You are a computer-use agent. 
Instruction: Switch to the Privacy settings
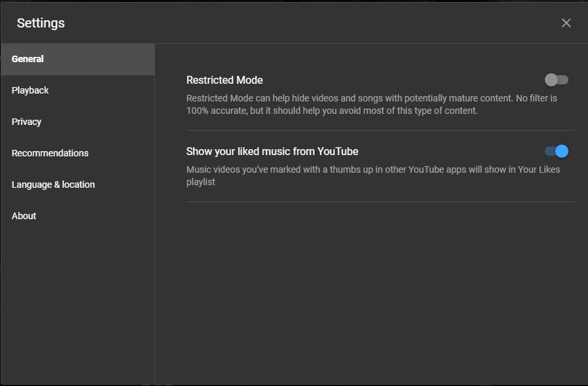click(x=26, y=122)
